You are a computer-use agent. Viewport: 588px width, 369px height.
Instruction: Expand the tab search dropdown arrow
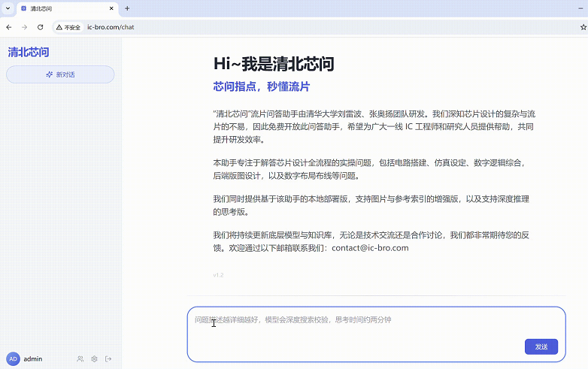pos(7,8)
